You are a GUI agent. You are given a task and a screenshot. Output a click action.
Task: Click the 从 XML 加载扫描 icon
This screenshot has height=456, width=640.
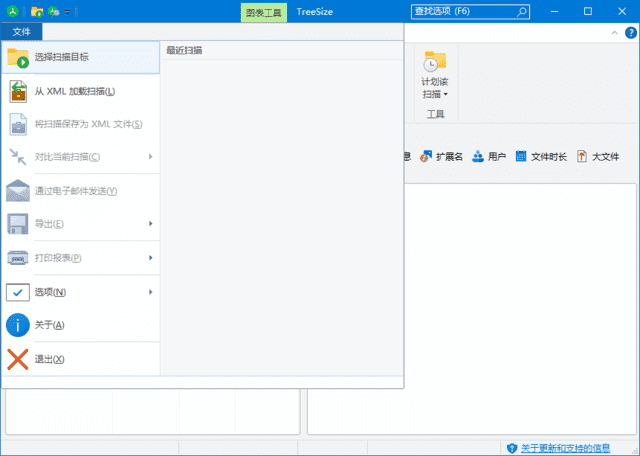click(x=19, y=91)
